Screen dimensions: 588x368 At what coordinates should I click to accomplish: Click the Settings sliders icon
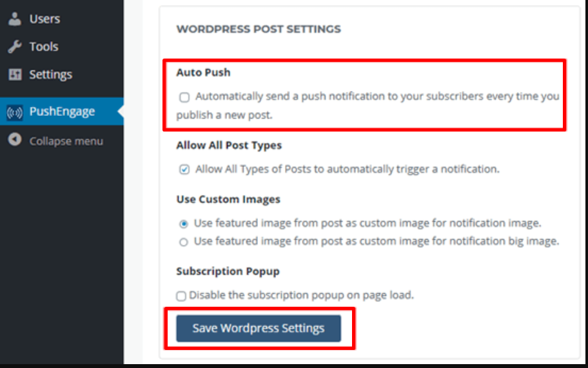point(15,75)
